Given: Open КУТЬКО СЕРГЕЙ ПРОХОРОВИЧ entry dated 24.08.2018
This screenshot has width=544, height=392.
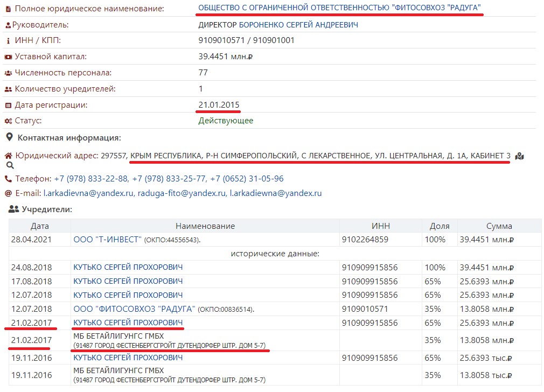Looking at the screenshot, I should [128, 267].
